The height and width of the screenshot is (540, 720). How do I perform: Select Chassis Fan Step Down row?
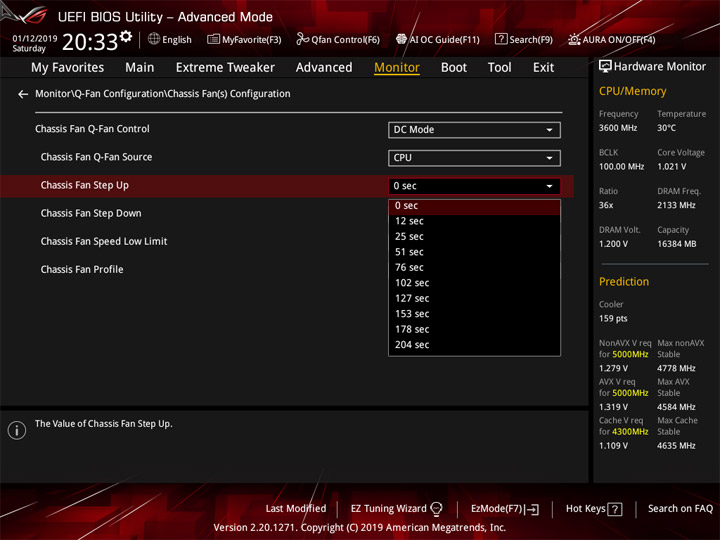(91, 214)
